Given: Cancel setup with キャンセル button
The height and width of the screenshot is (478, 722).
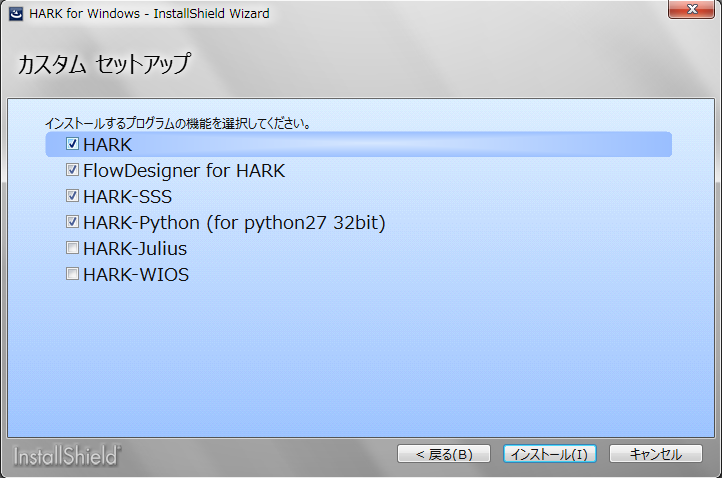Looking at the screenshot, I should (656, 454).
